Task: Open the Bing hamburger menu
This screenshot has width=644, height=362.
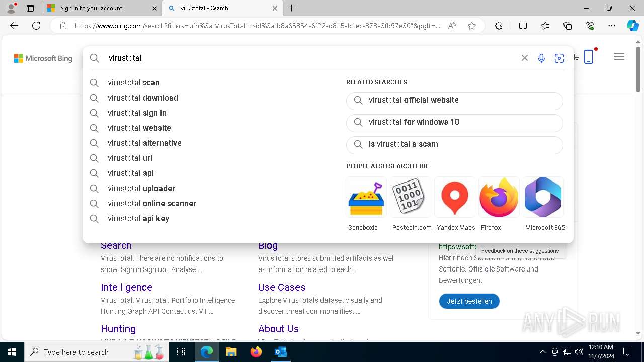Action: [619, 57]
